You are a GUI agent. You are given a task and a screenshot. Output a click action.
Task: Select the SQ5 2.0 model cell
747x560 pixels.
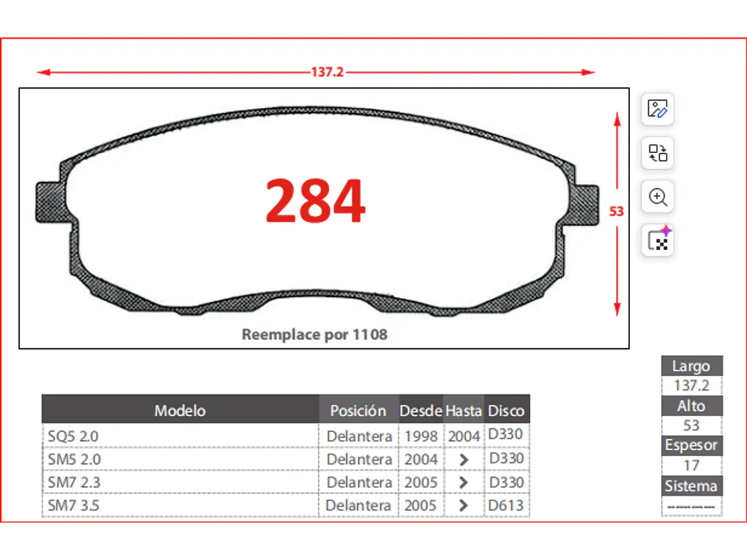pyautogui.click(x=181, y=435)
